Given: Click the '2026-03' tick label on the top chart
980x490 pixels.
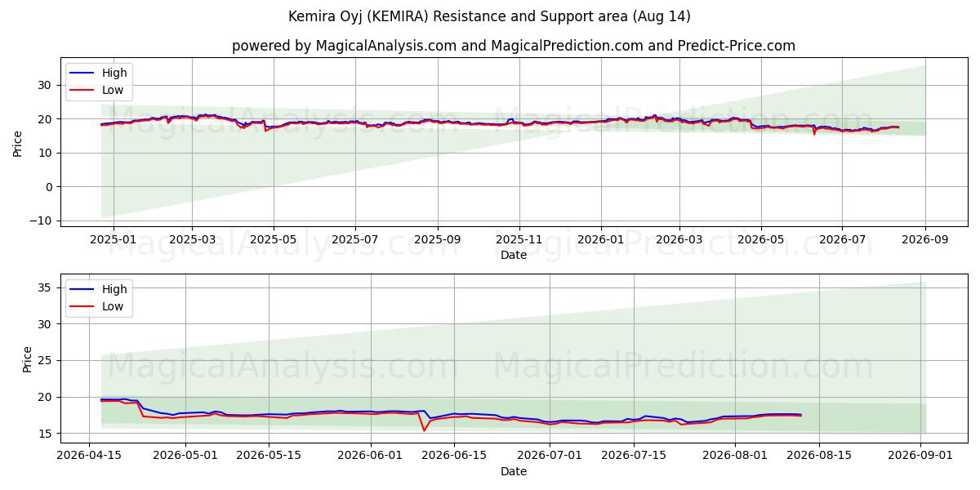Looking at the screenshot, I should tap(680, 240).
